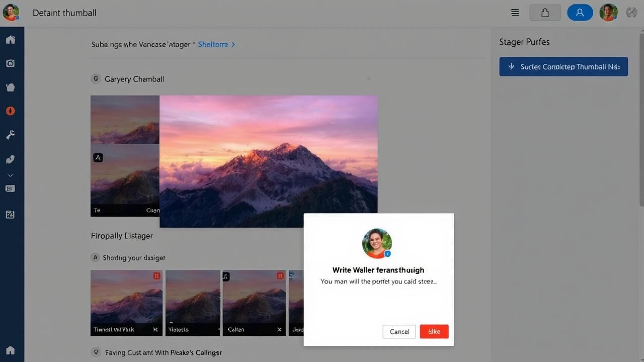Click the blue Complete Thumbnail button
The width and height of the screenshot is (644, 362).
point(563,66)
